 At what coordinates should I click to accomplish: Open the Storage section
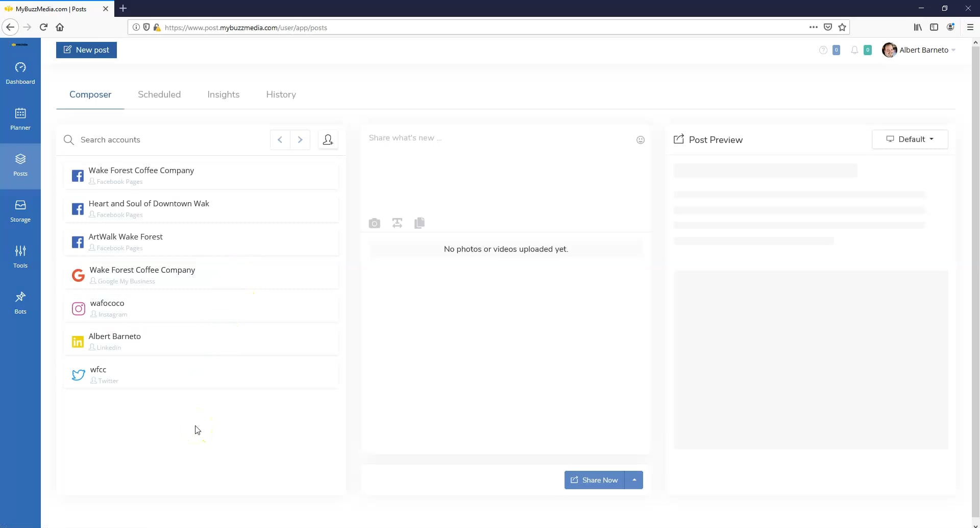pos(20,211)
